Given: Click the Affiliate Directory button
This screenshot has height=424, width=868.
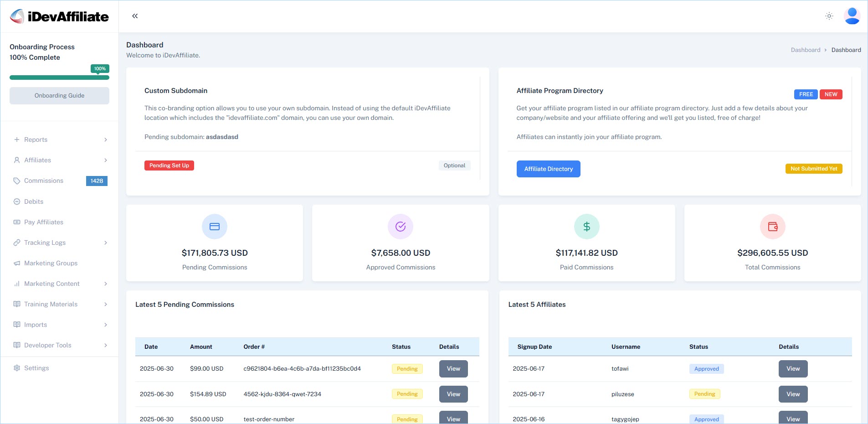Looking at the screenshot, I should click(x=548, y=169).
